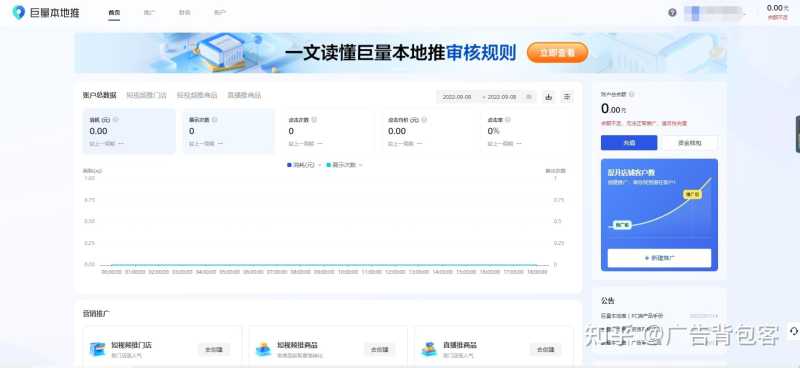
Task: Click info icon next to 账户总余额
Action: coord(632,94)
